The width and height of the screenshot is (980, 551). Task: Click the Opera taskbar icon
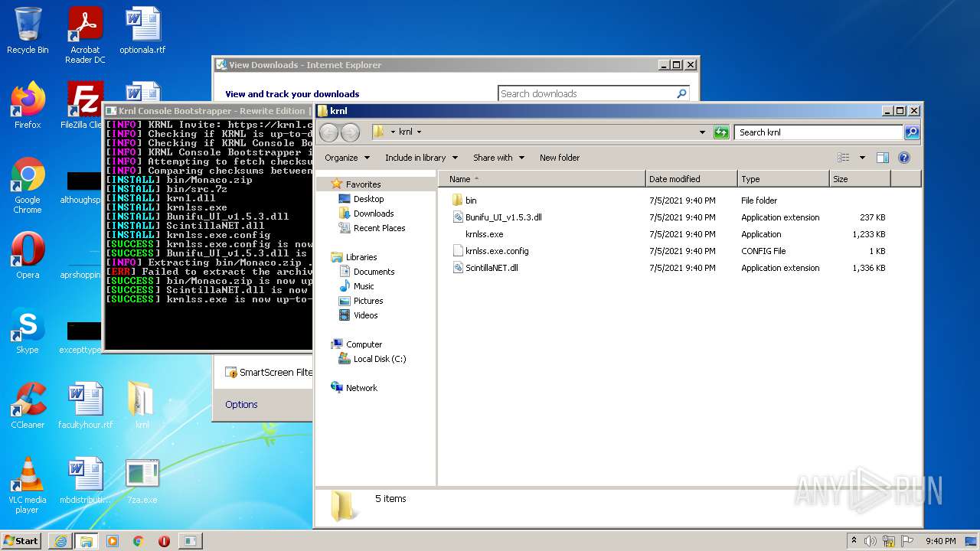click(x=164, y=541)
